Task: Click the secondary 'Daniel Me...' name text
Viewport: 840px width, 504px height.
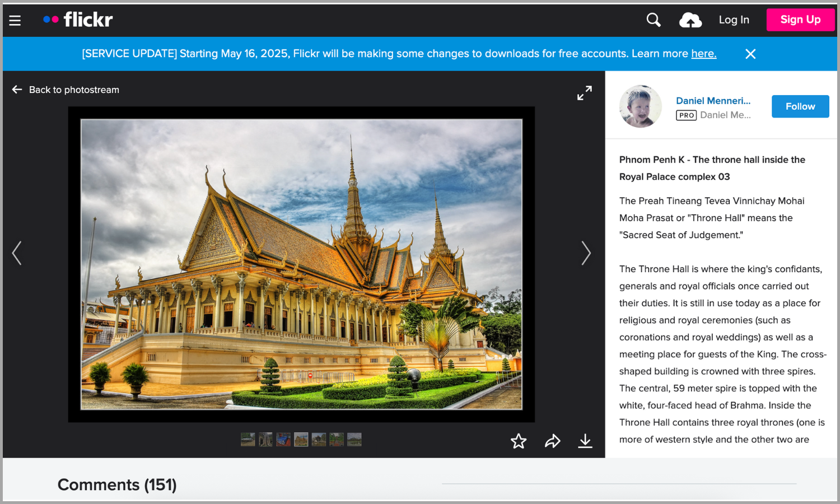Action: (x=725, y=115)
